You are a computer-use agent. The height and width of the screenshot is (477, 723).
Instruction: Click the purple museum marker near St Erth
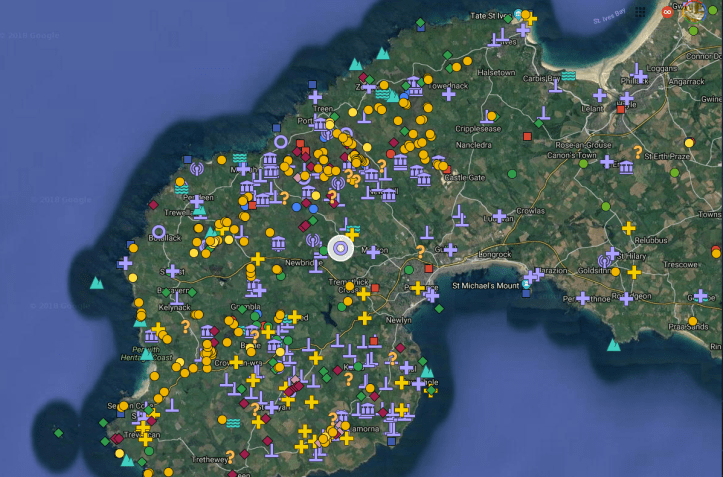point(626,167)
